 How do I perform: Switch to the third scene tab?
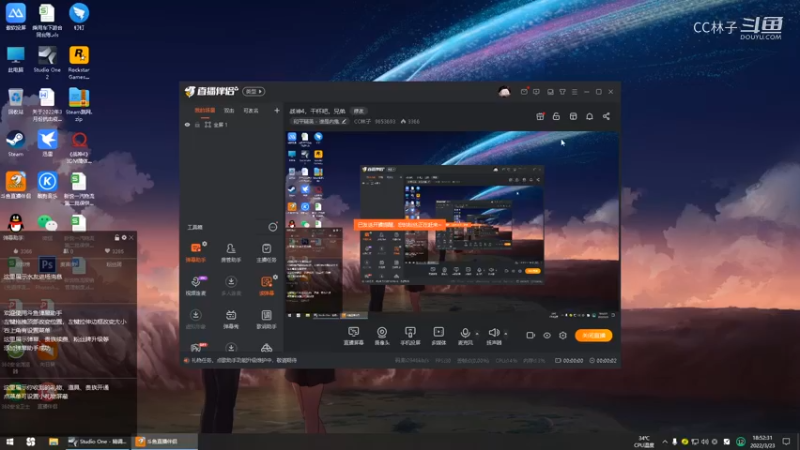[x=251, y=110]
